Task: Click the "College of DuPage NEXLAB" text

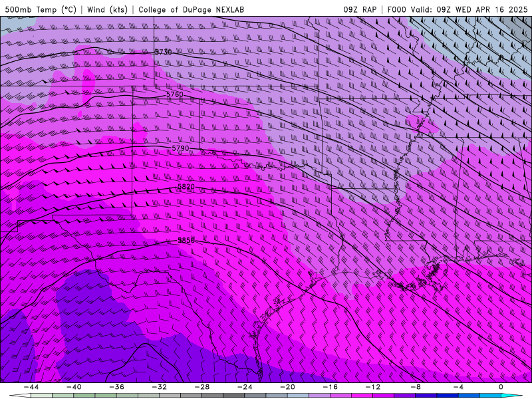Action: coord(191,9)
